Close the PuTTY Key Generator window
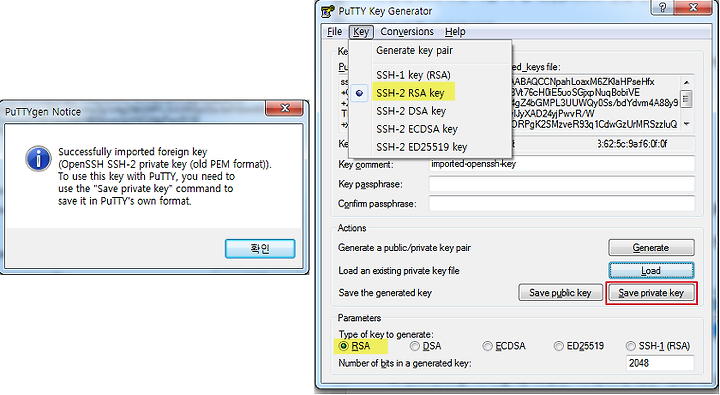 693,7
